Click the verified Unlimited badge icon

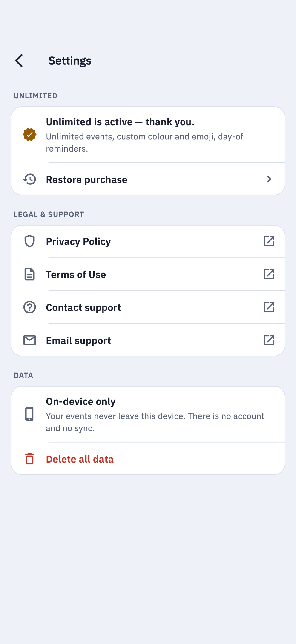pyautogui.click(x=29, y=135)
